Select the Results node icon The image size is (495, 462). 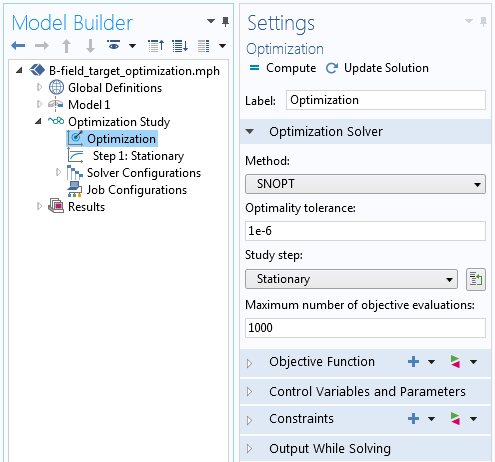pyautogui.click(x=56, y=206)
